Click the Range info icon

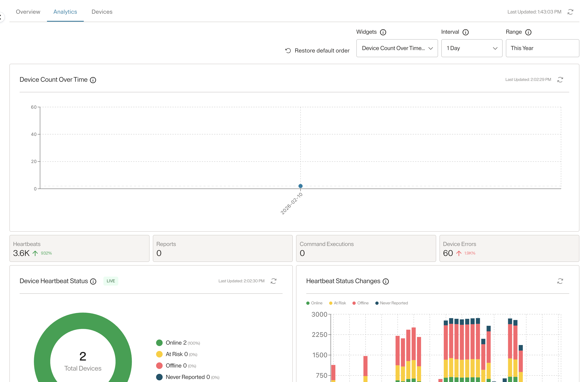click(x=528, y=32)
